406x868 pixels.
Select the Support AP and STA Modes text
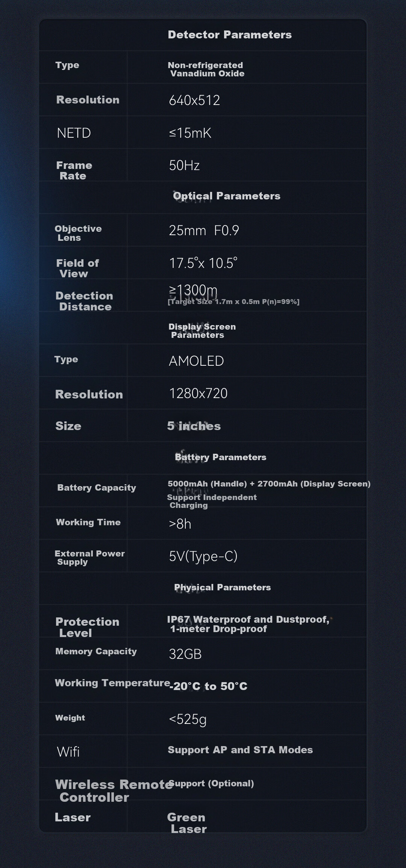coord(240,750)
